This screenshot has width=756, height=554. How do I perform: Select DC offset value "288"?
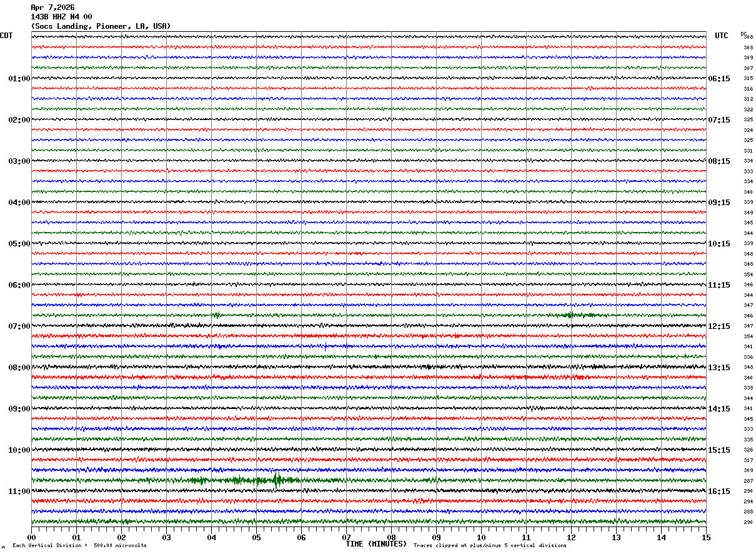[x=748, y=512]
